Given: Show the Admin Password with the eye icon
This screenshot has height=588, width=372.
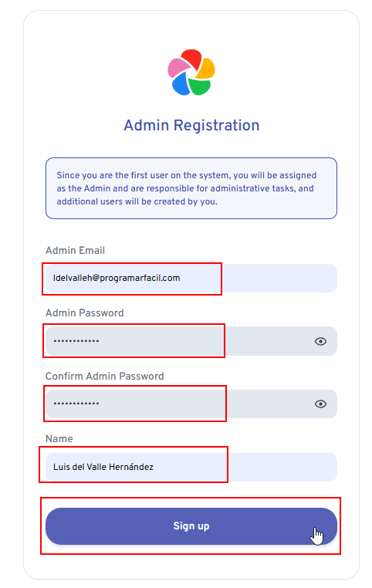Looking at the screenshot, I should click(320, 341).
